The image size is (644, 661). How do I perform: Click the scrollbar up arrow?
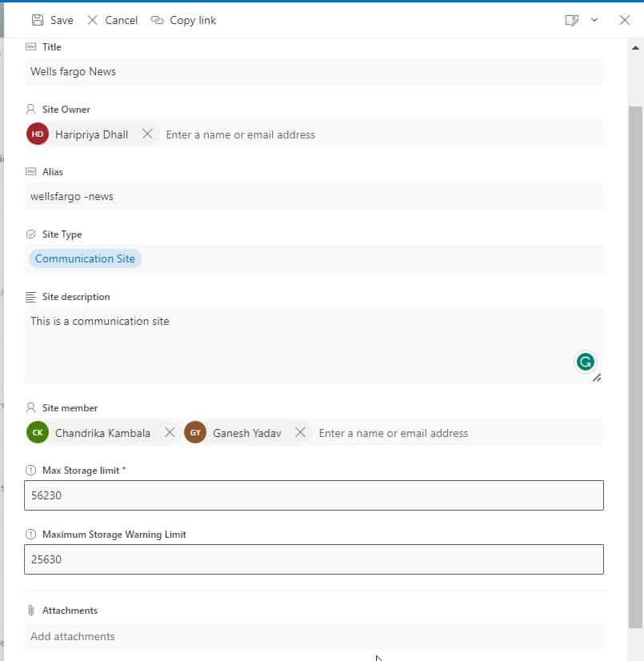pyautogui.click(x=635, y=48)
